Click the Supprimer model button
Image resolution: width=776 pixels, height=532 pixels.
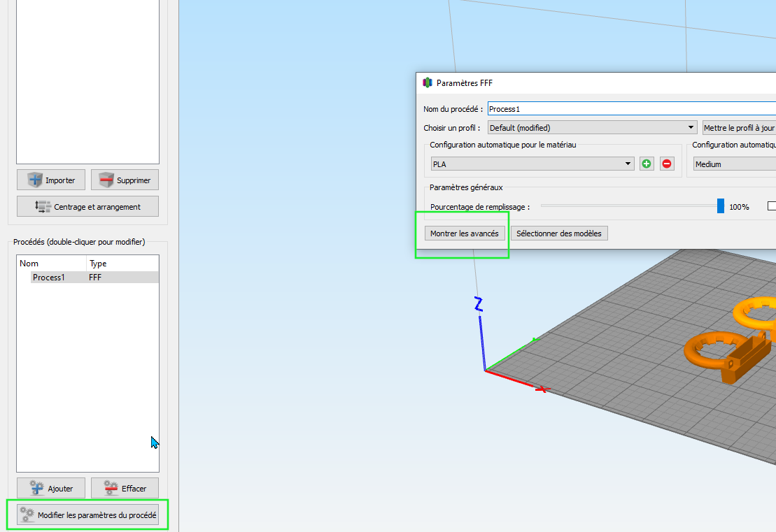coord(125,180)
